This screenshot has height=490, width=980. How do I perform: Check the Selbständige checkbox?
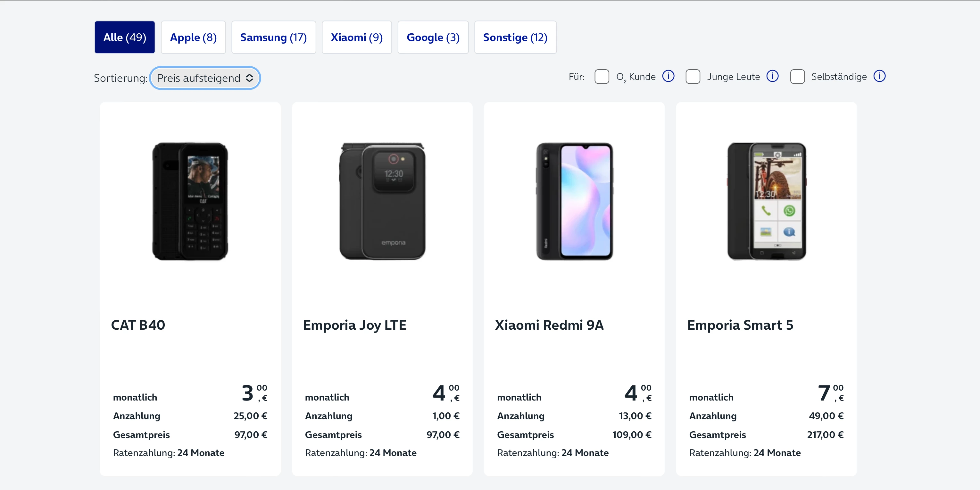(797, 77)
